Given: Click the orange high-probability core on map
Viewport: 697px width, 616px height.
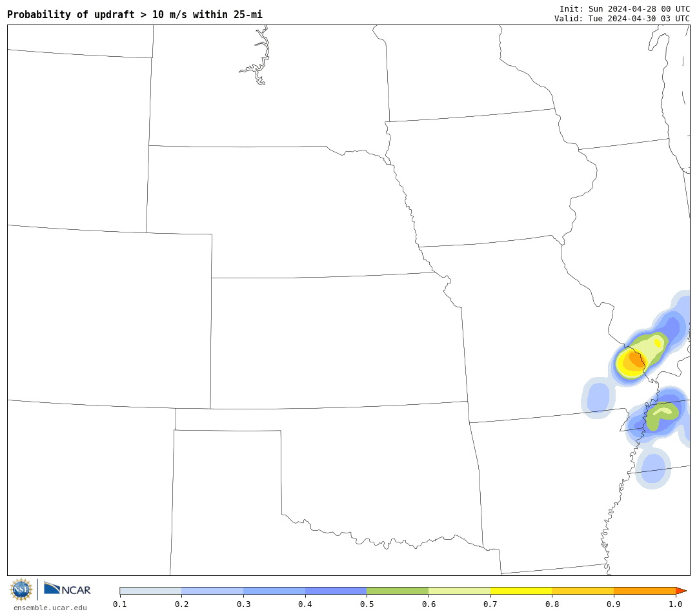Looking at the screenshot, I should [636, 360].
